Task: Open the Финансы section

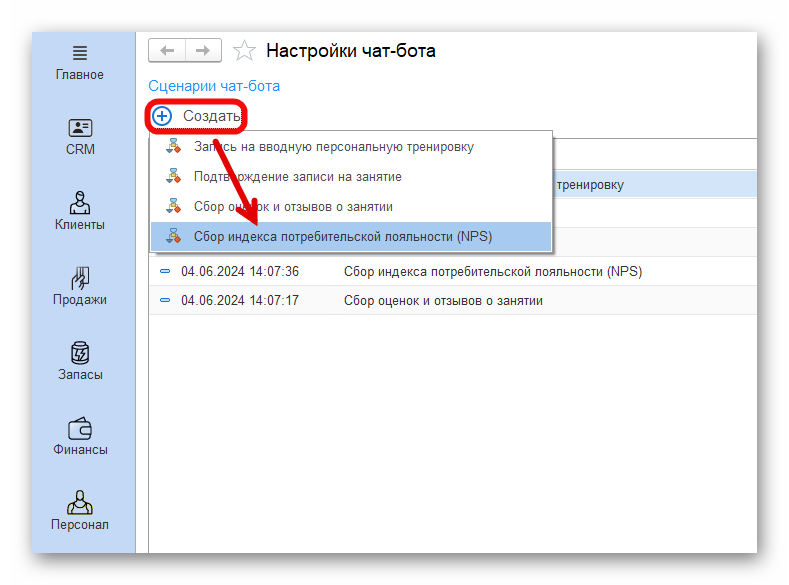Action: point(80,436)
